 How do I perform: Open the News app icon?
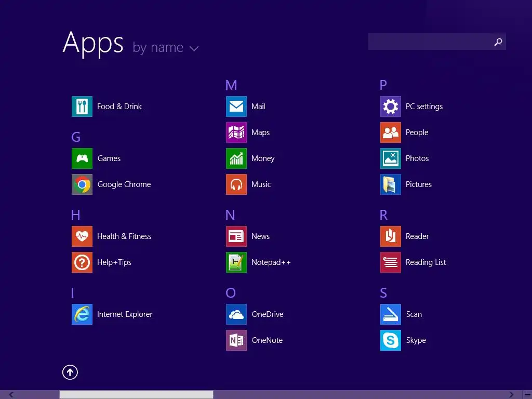point(236,236)
